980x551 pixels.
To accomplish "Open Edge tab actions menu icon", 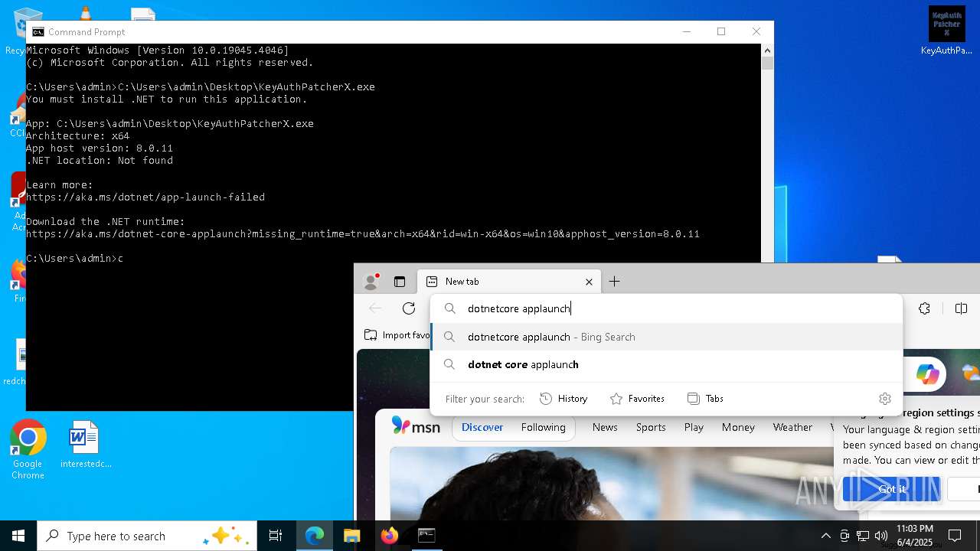I will coord(400,282).
